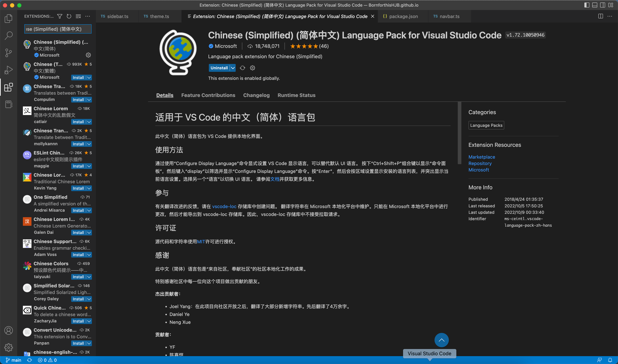This screenshot has height=364, width=618.
Task: Filter extensions with the funnel icon
Action: click(x=60, y=16)
